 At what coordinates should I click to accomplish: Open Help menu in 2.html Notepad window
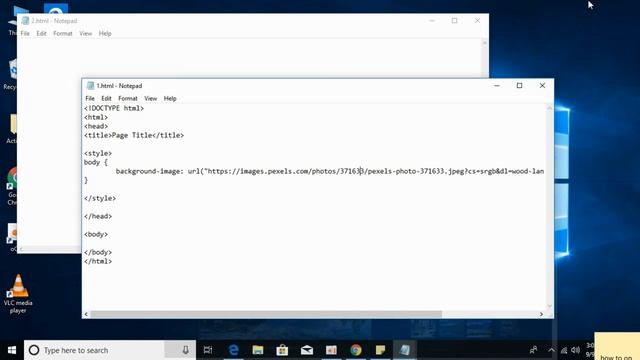click(105, 33)
